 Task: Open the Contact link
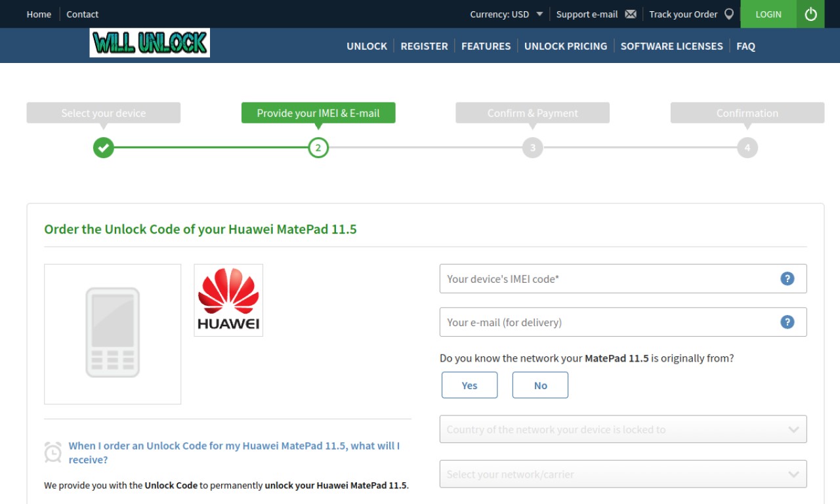pyautogui.click(x=83, y=14)
